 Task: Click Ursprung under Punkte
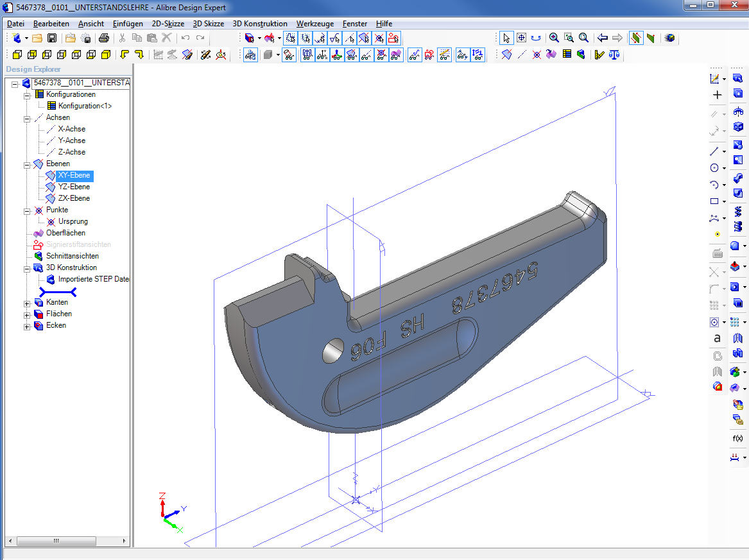tap(73, 221)
